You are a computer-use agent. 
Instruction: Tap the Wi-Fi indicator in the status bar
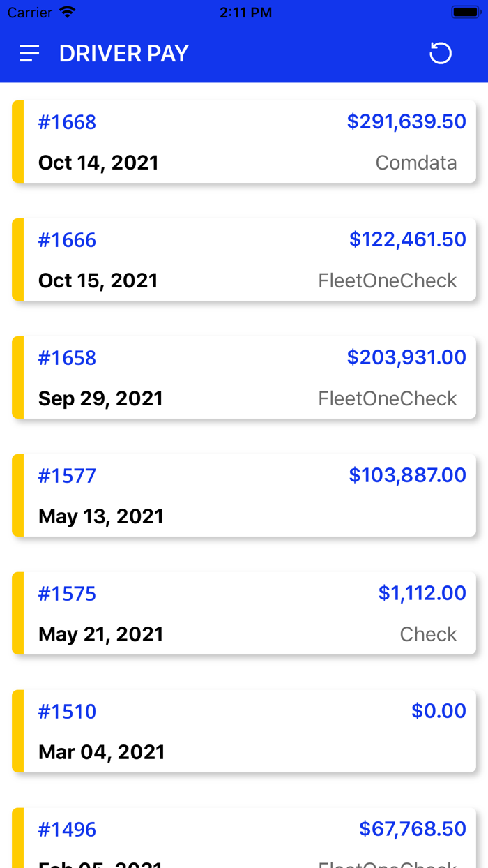click(x=66, y=11)
